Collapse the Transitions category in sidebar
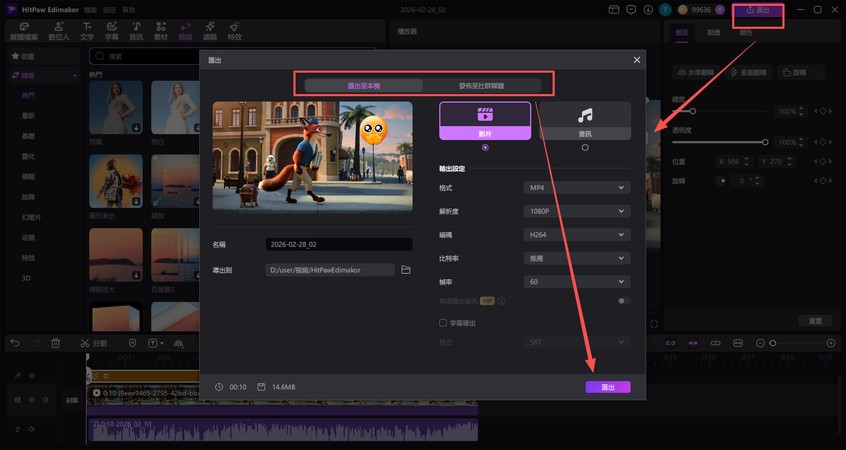This screenshot has height=450, width=846. 74,76
